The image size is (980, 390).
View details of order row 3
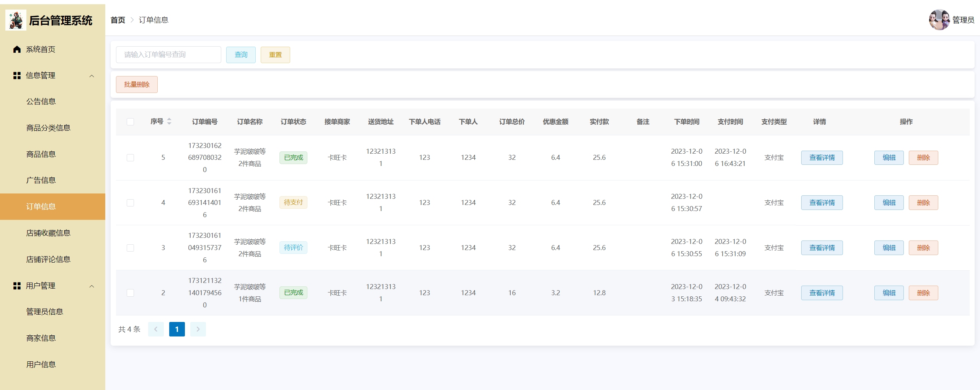(x=822, y=248)
